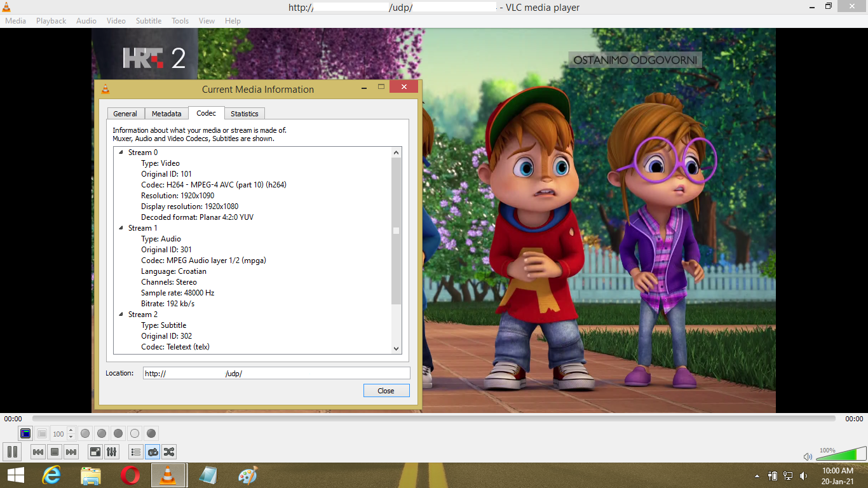Image resolution: width=868 pixels, height=488 pixels.
Task: Stop playback with the stop button
Action: (x=55, y=452)
